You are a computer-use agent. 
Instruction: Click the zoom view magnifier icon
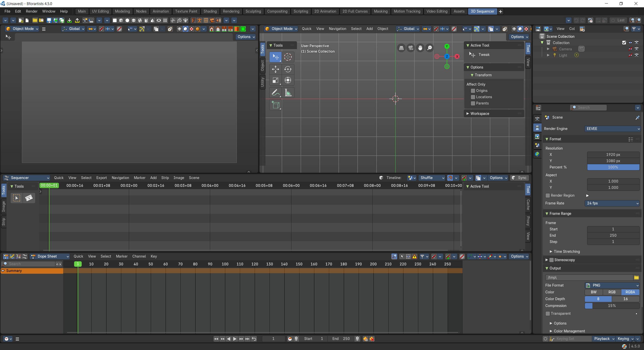(430, 48)
